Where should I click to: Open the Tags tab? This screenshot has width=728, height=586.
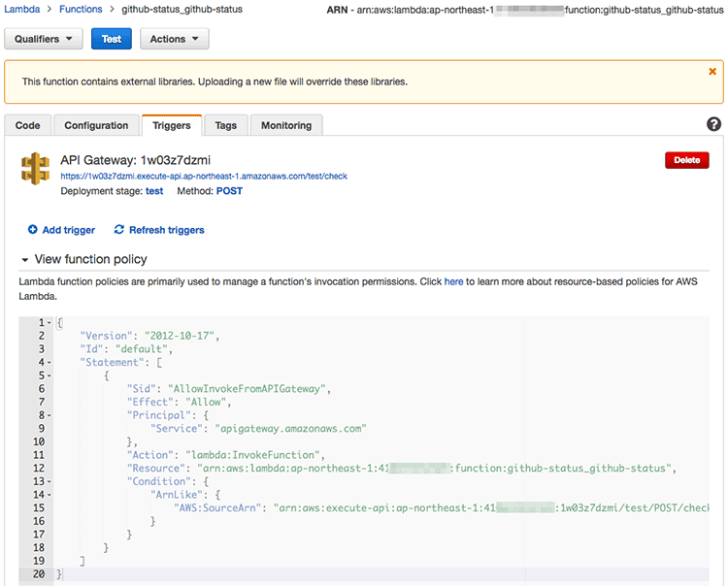click(x=226, y=125)
